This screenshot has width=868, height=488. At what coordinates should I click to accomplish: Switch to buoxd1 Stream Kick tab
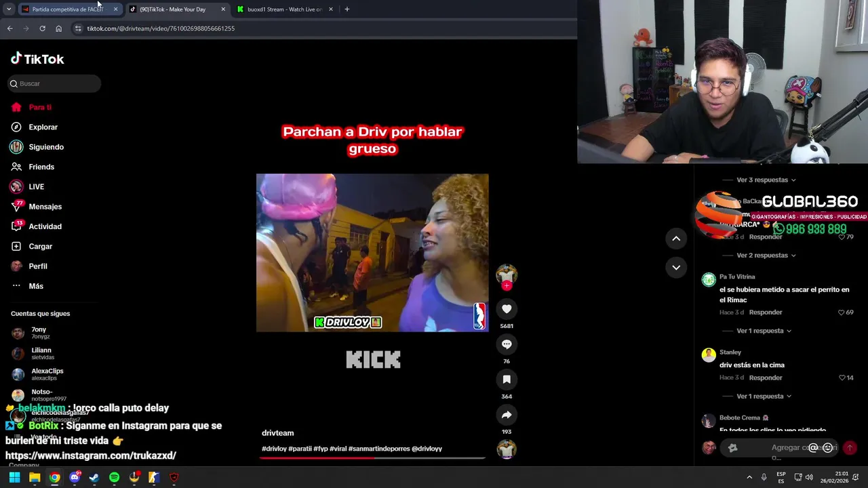pyautogui.click(x=285, y=9)
